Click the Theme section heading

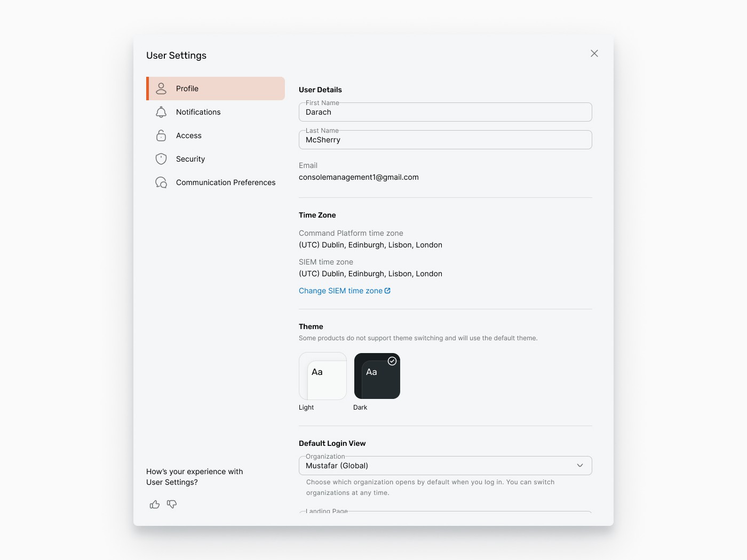(x=311, y=326)
